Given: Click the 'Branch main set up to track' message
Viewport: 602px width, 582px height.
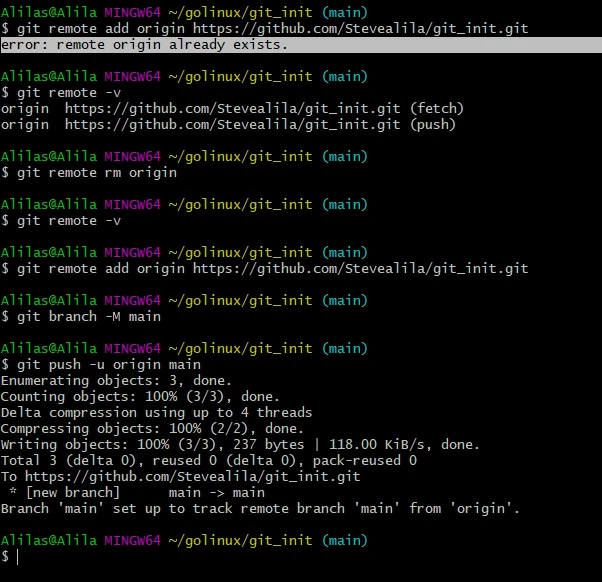Looking at the screenshot, I should 259,508.
